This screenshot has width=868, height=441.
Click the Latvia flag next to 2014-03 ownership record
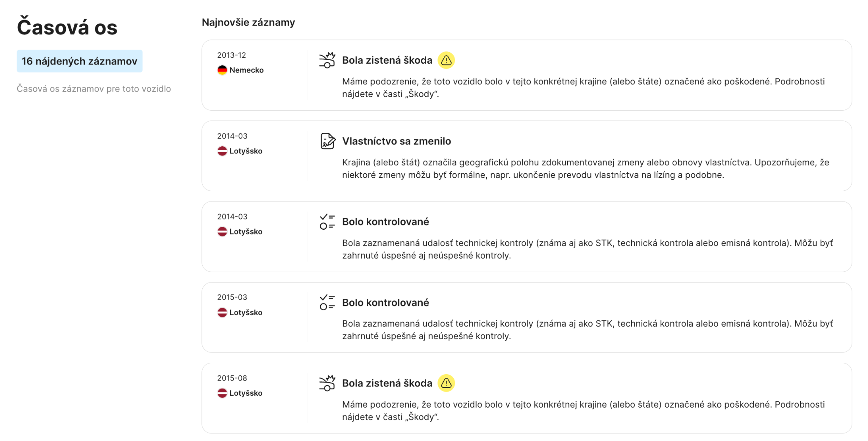coord(222,151)
